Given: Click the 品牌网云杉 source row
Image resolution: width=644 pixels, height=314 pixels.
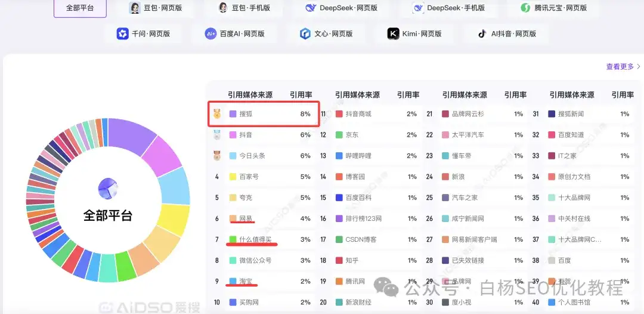Looking at the screenshot, I should pyautogui.click(x=476, y=114).
